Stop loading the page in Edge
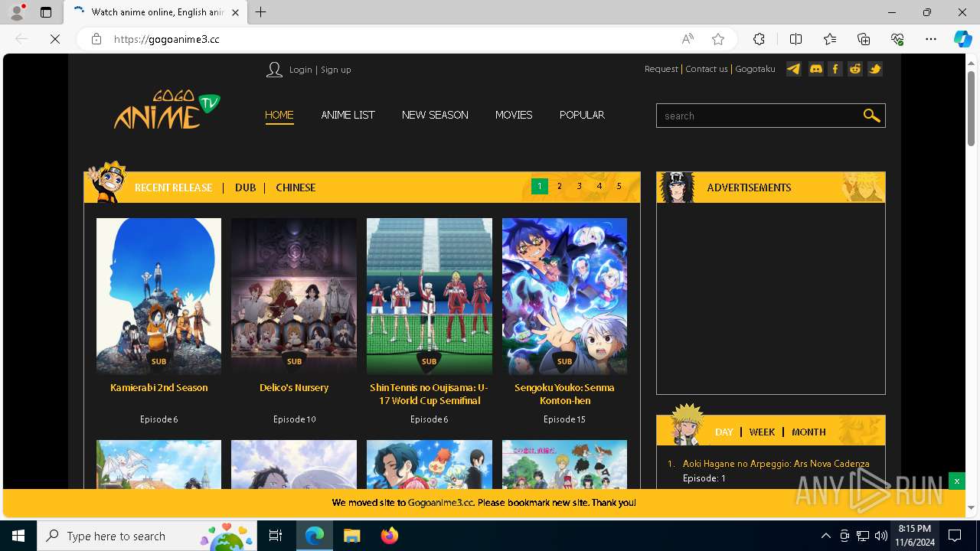980x551 pixels. pos(55,39)
